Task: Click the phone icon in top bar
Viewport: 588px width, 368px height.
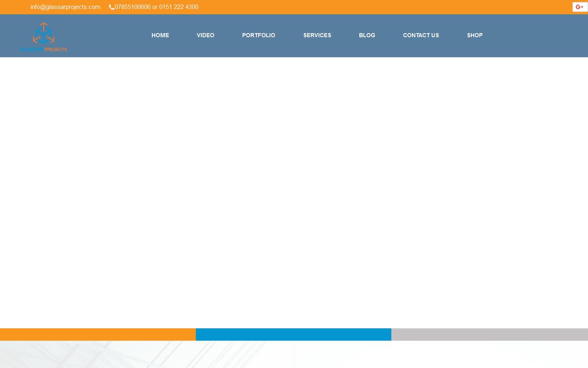Action: pyautogui.click(x=111, y=7)
